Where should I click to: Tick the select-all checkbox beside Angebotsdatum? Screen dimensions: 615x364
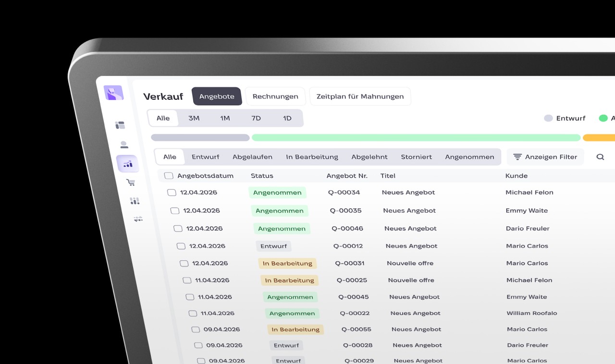coord(169,176)
